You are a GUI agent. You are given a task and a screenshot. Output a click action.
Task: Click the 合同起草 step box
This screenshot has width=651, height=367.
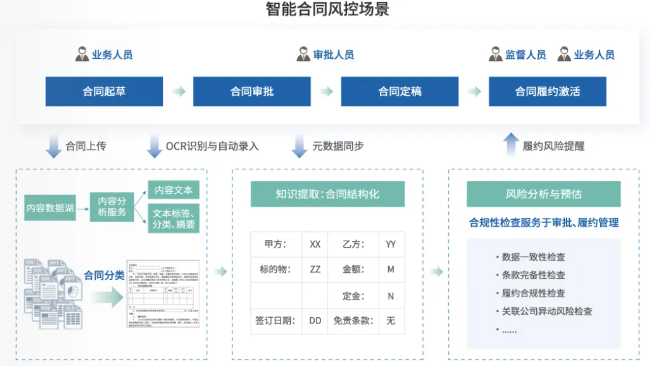pos(104,91)
